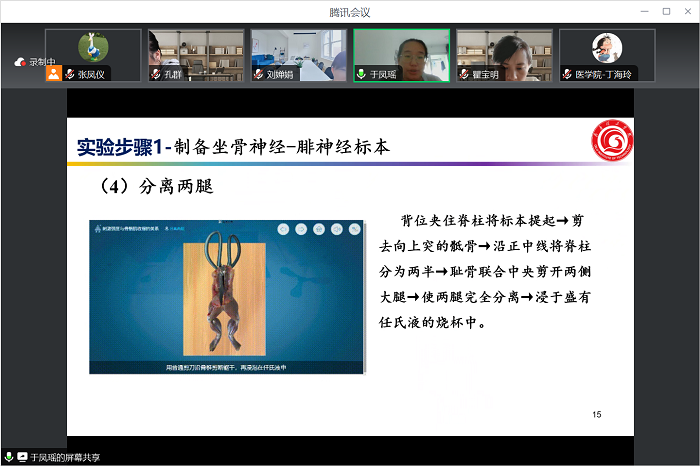Click the green microphone icon at bottom left
The width and height of the screenshot is (700, 466).
[9, 457]
